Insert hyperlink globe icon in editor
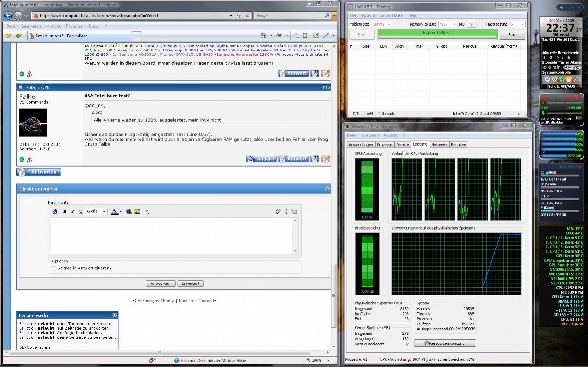Viewport: 588px width, 367px height. (129, 211)
